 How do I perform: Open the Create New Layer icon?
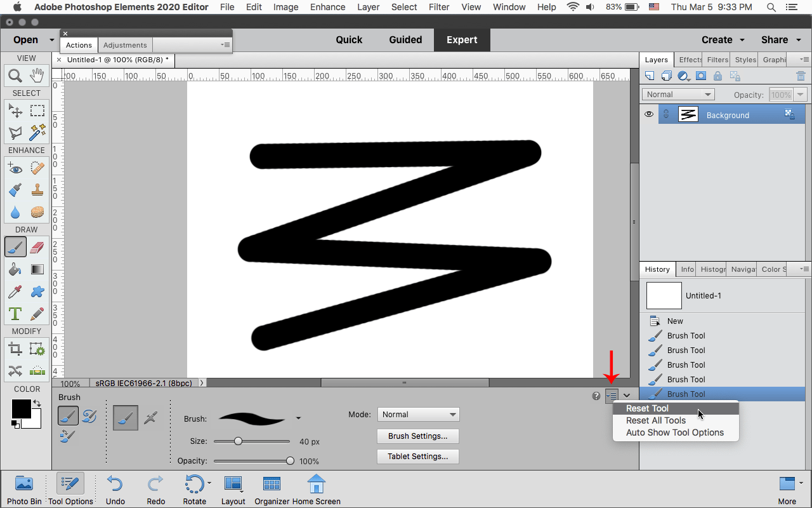click(649, 76)
